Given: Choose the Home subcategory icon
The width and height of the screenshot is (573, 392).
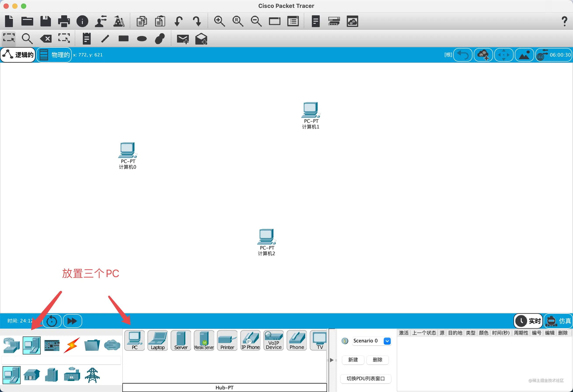Looking at the screenshot, I should tap(31, 375).
